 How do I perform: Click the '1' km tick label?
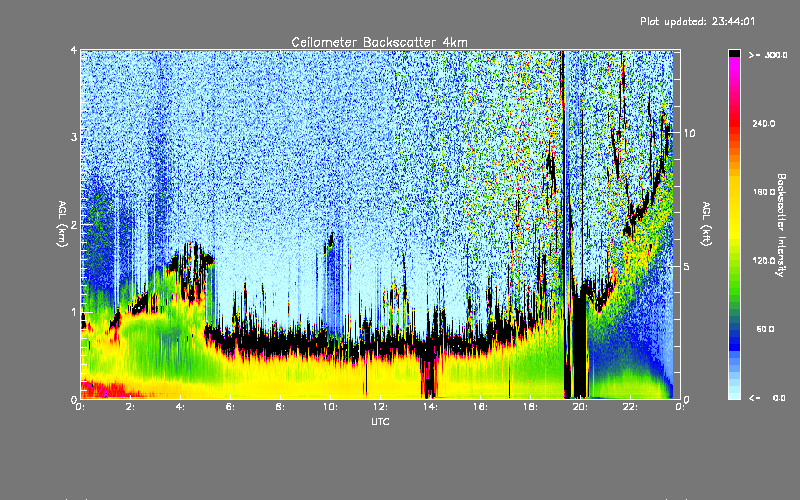[74, 312]
